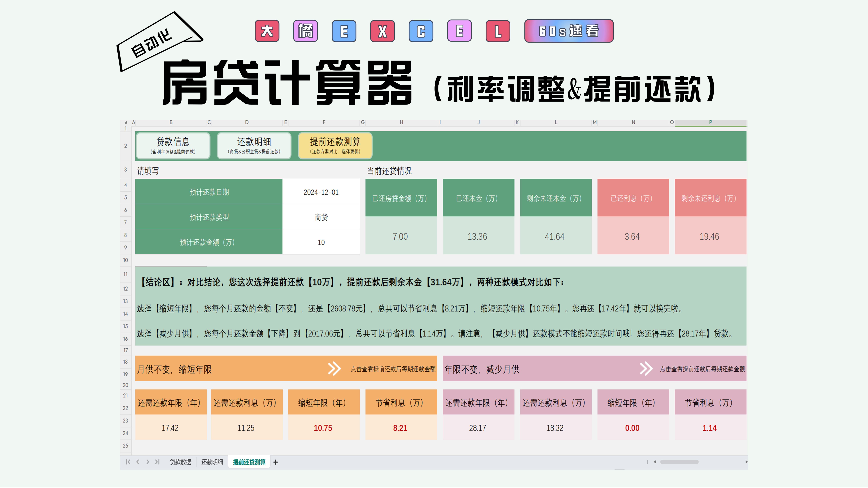Click the 【结论区】 summary heading line
Viewport: 868px width, 488px height.
[350, 282]
